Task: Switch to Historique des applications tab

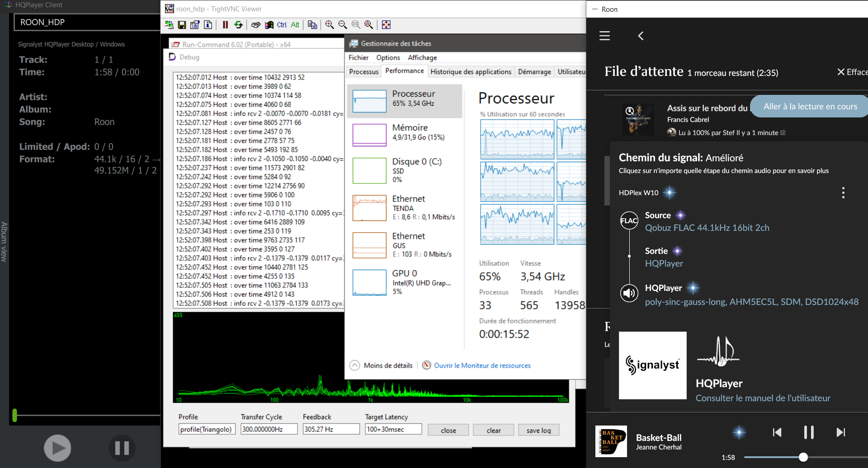Action: pyautogui.click(x=471, y=71)
